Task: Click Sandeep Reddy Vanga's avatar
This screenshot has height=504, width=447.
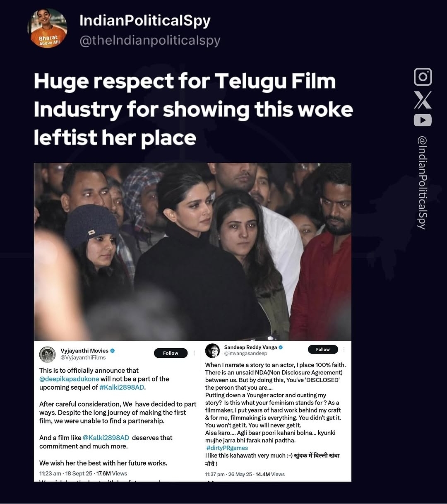Action: point(213,351)
